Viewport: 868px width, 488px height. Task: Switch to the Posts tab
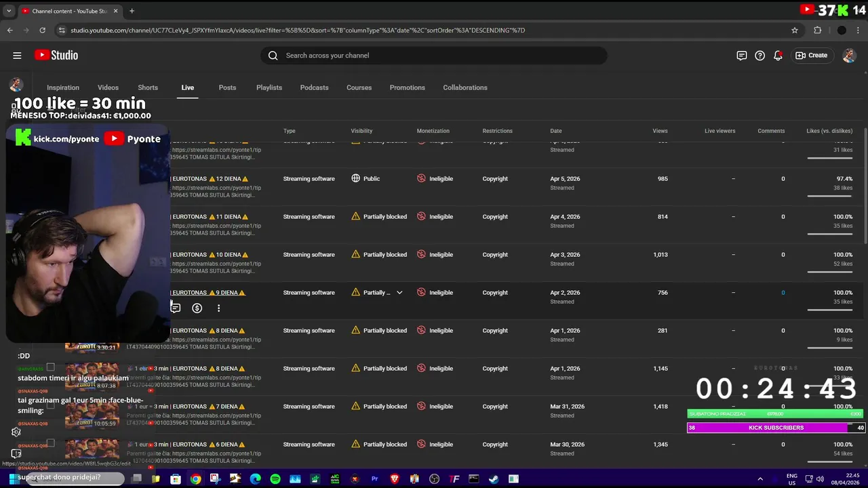pyautogui.click(x=227, y=87)
